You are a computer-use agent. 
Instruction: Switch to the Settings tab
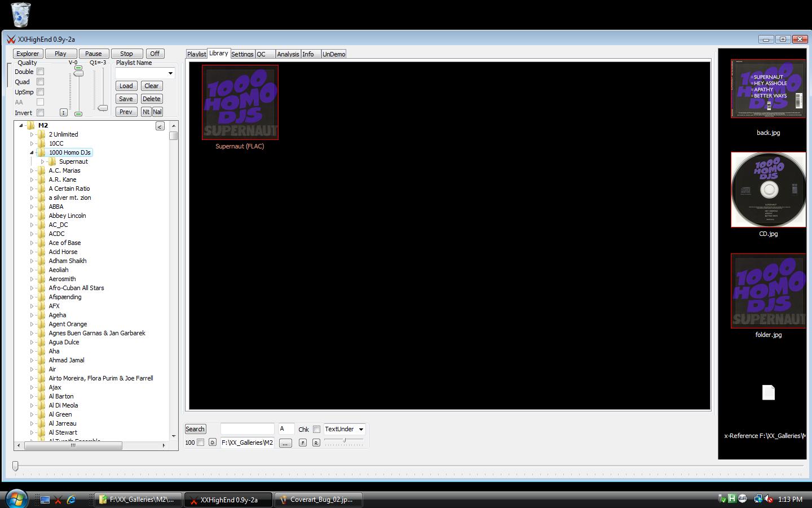pyautogui.click(x=242, y=54)
